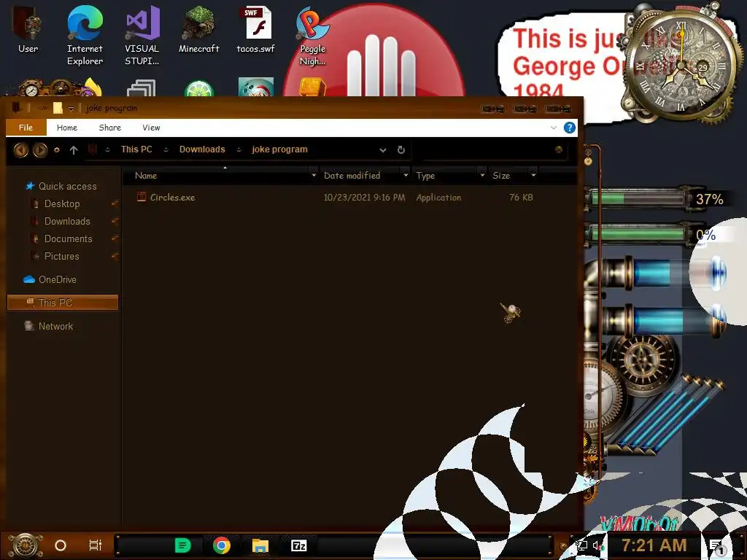Click the 7:21 AM taskbar clock
The image size is (747, 560).
[x=654, y=545]
